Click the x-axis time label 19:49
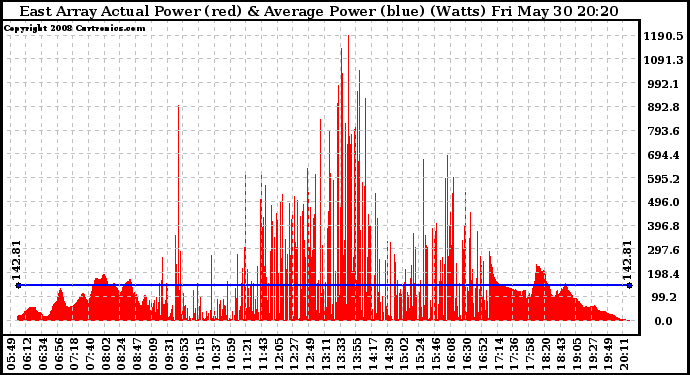This screenshot has height=375, width=690. (609, 354)
